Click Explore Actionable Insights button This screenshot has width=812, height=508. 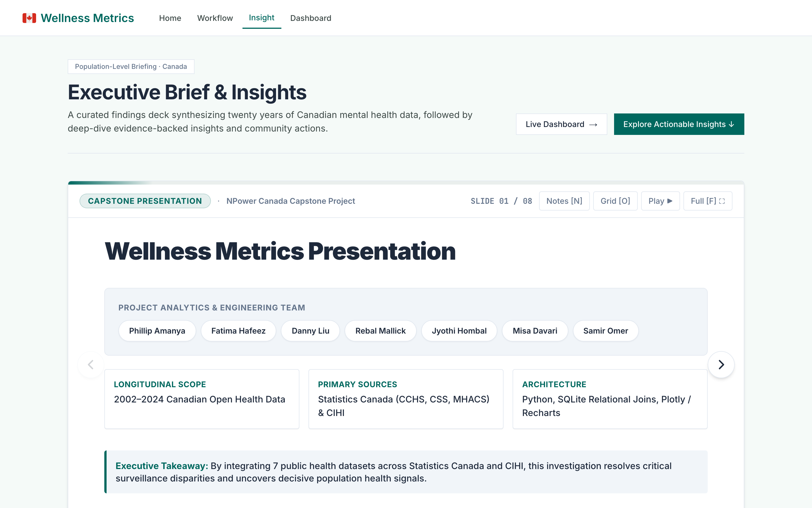point(679,124)
